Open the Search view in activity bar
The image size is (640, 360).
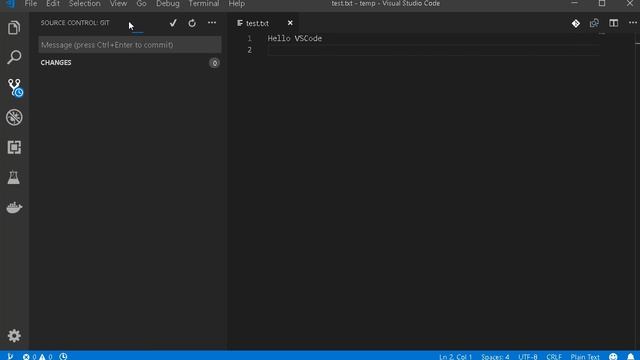[x=14, y=57]
